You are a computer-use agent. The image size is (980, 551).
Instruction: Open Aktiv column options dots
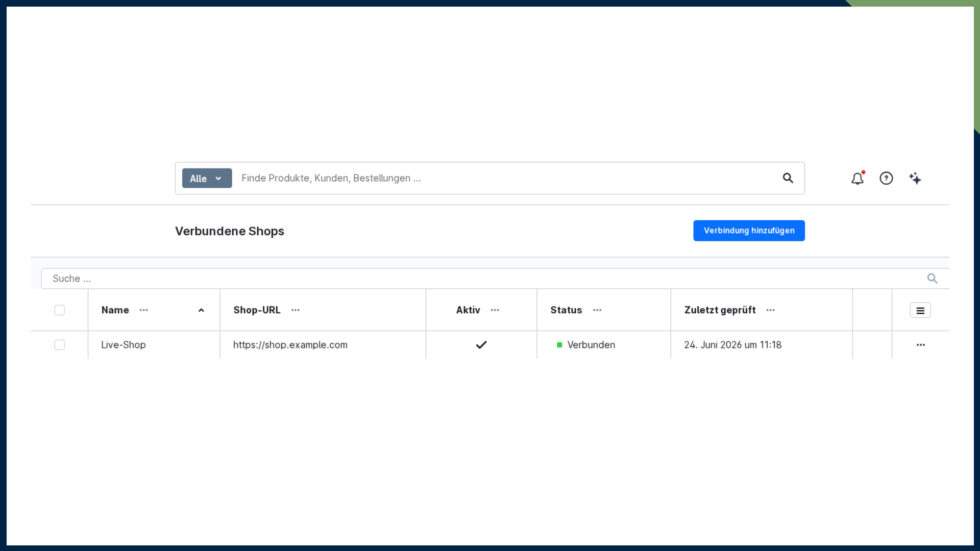pyautogui.click(x=495, y=310)
